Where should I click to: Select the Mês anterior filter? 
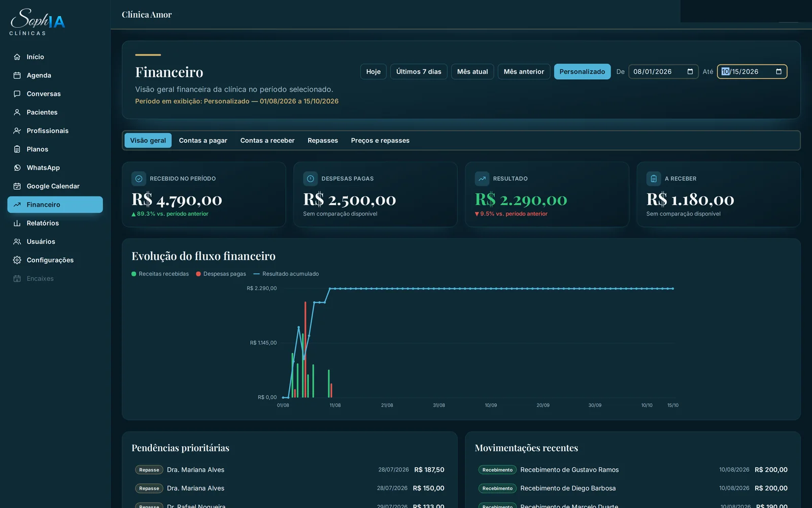click(x=524, y=72)
